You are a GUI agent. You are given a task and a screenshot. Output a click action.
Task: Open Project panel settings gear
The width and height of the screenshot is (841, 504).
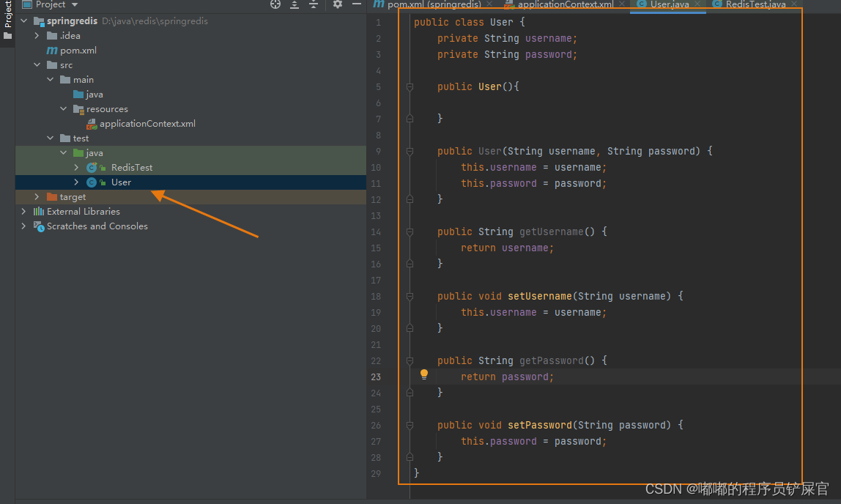coord(338,4)
